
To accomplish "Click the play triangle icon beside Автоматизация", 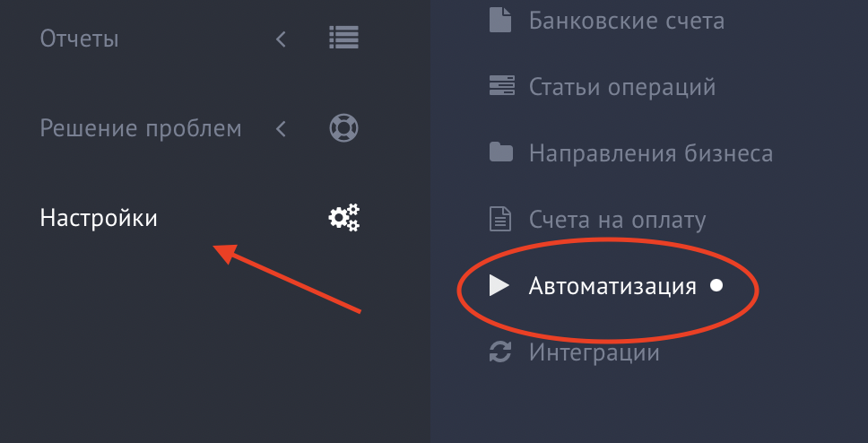I will [499, 286].
